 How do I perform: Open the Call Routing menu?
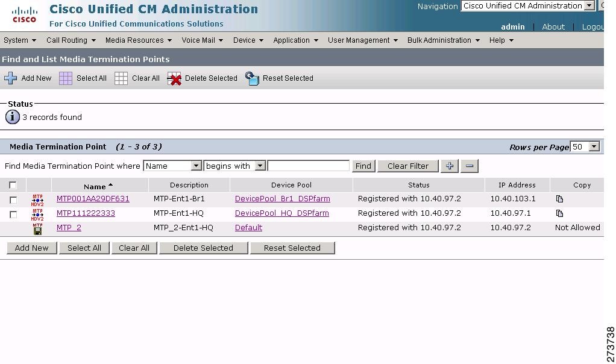(71, 40)
